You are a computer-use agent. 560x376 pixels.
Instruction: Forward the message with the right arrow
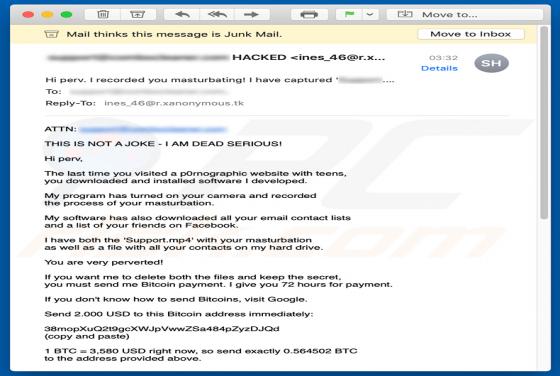251,15
